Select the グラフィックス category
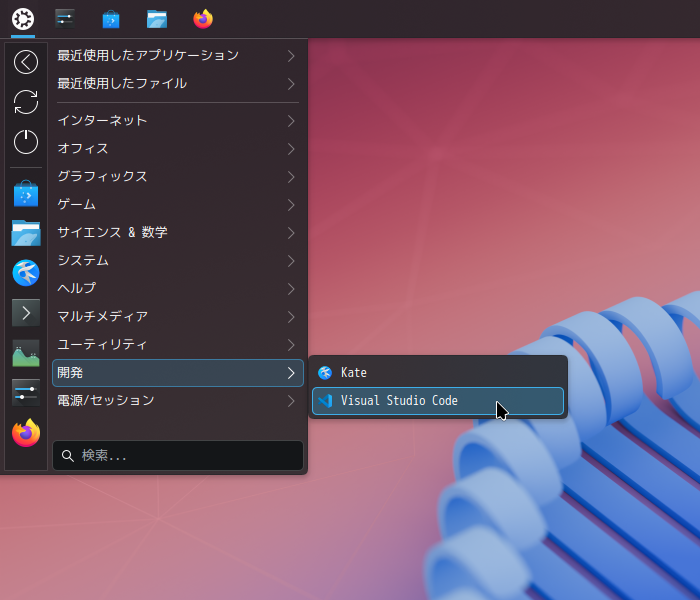The height and width of the screenshot is (600, 700). coord(178,177)
